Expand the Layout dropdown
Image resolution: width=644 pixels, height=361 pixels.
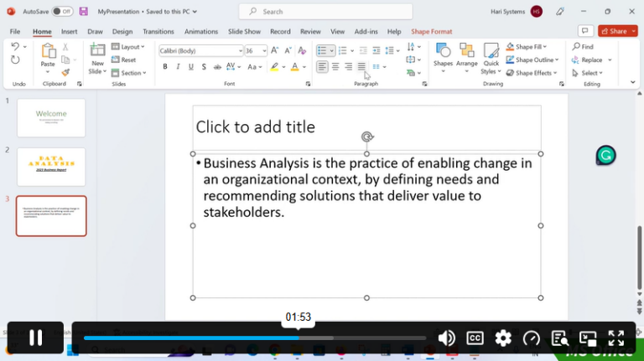(x=128, y=47)
